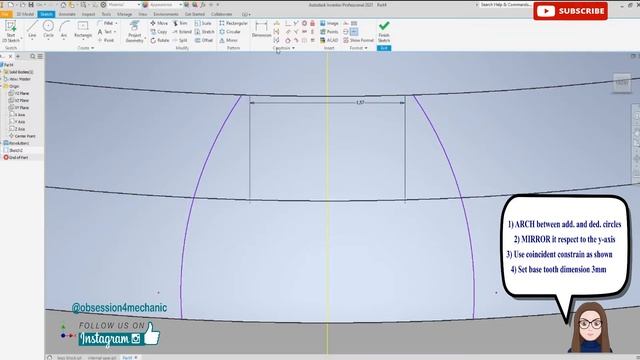Activate the Dimension tool
640x360 pixels.
261,29
